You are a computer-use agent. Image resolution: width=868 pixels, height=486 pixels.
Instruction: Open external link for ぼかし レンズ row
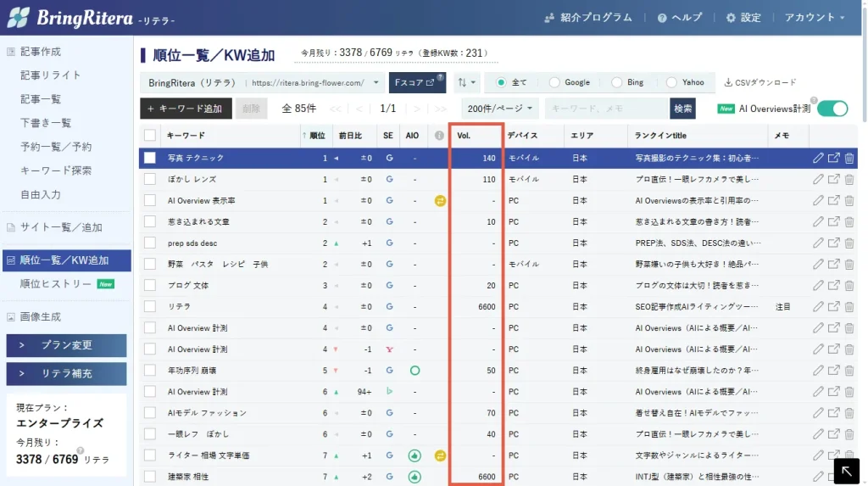[834, 180]
